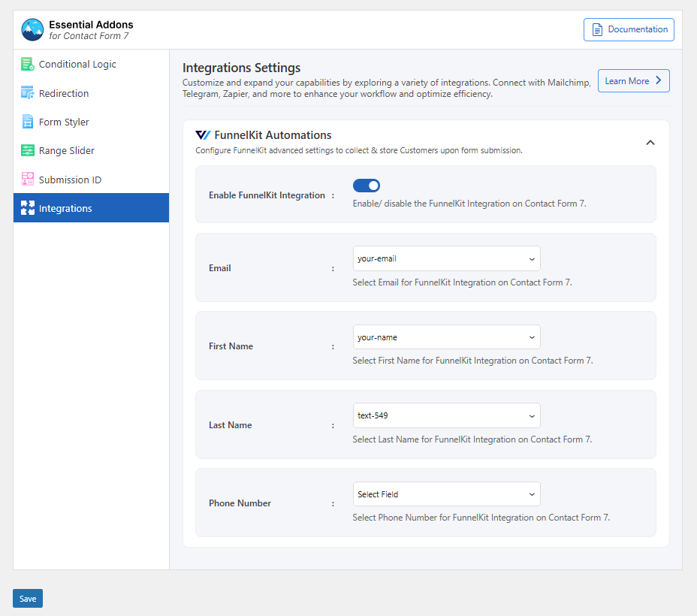Click the FunnelKit Automations heading

click(x=273, y=135)
